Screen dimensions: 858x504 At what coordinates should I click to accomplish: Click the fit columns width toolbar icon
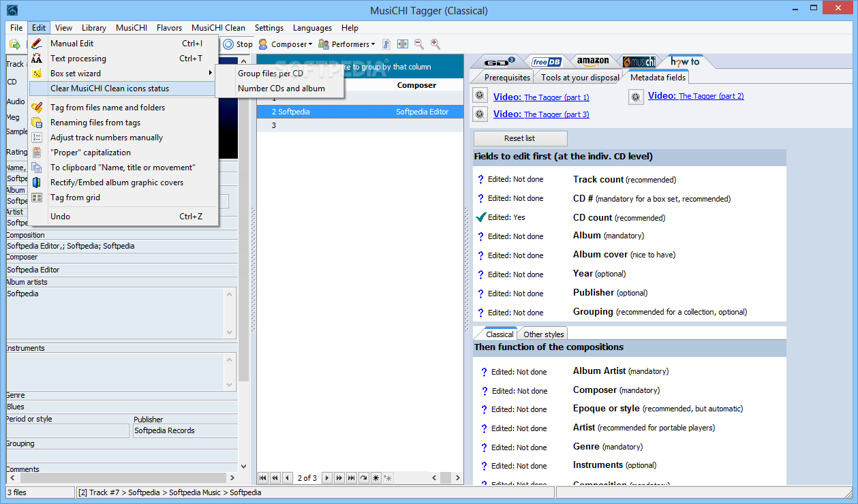pyautogui.click(x=403, y=44)
